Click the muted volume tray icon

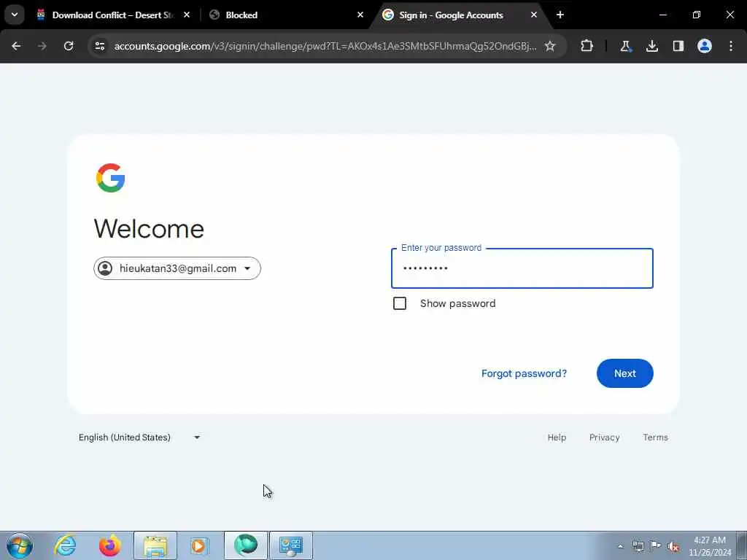673,546
